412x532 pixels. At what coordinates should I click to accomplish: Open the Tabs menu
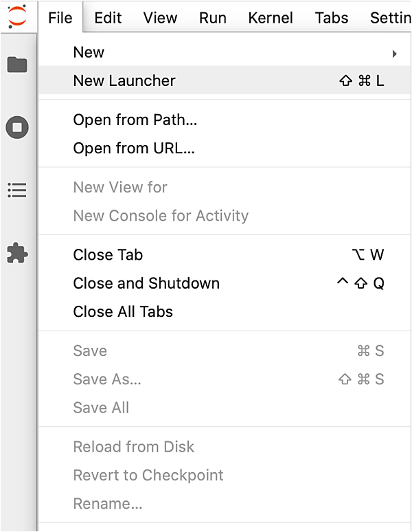pos(332,18)
